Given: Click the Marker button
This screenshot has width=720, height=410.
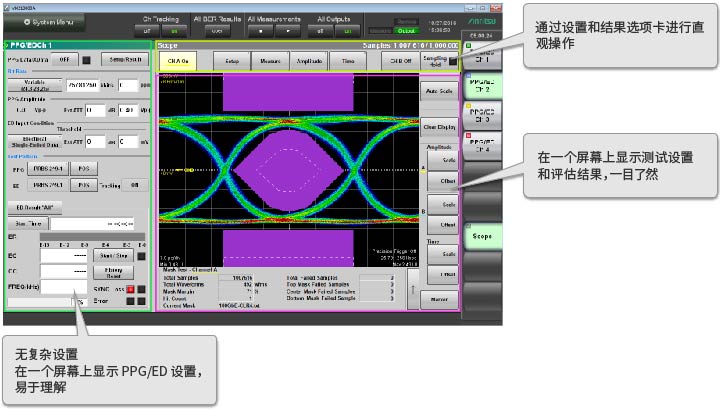Looking at the screenshot, I should [x=439, y=299].
